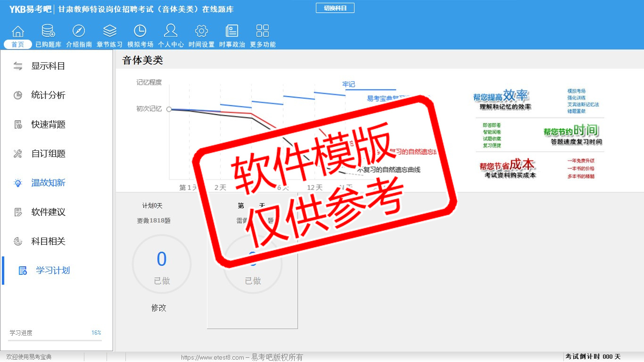
Task: Go to 个人中心 user icon
Action: point(171,32)
